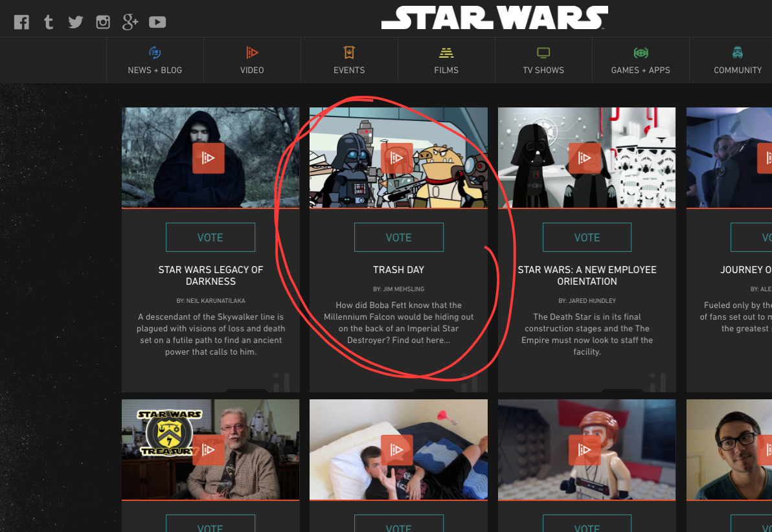The image size is (772, 532).
Task: Click the Video play icon in navigation
Action: click(x=252, y=52)
